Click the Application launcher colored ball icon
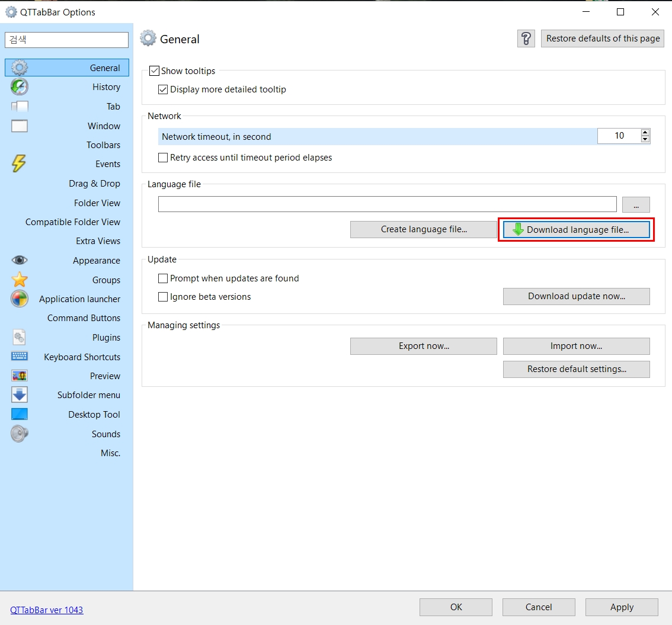This screenshot has width=672, height=625. (20, 299)
